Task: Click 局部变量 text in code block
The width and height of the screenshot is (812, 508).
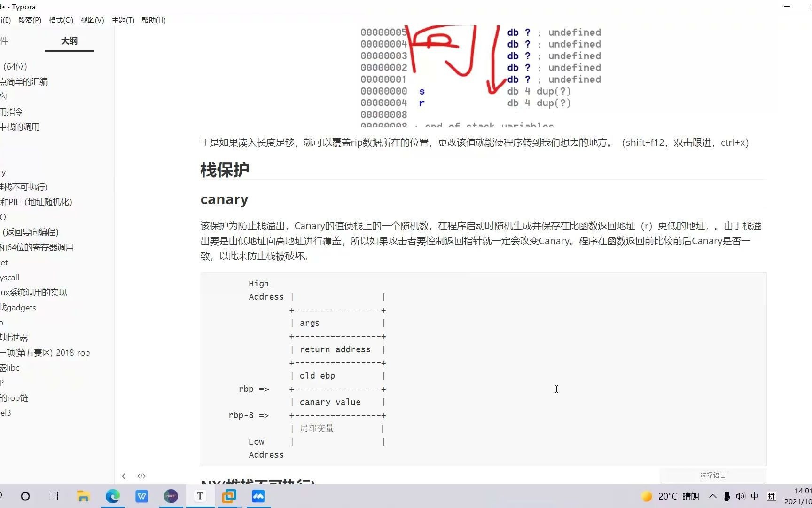Action: click(x=317, y=429)
